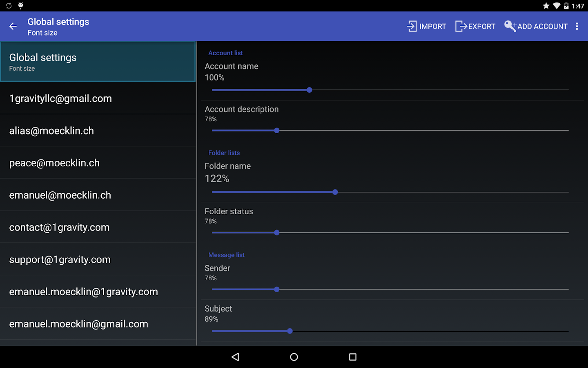Tap the sync icon in status bar
588x368 pixels.
(x=9, y=6)
